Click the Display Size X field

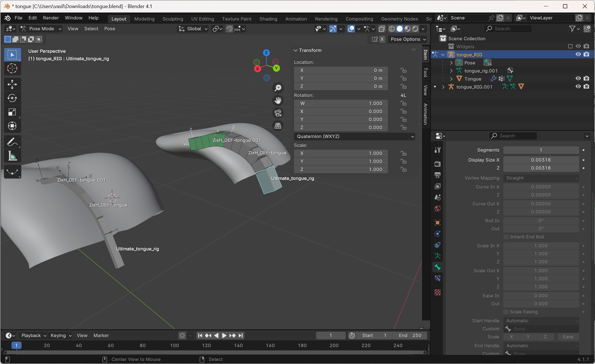coord(541,160)
